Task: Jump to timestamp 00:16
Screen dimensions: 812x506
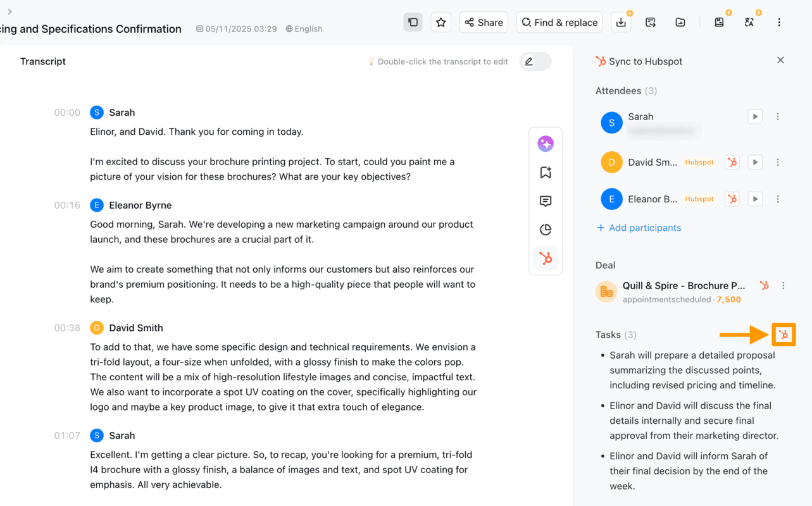Action: 67,205
